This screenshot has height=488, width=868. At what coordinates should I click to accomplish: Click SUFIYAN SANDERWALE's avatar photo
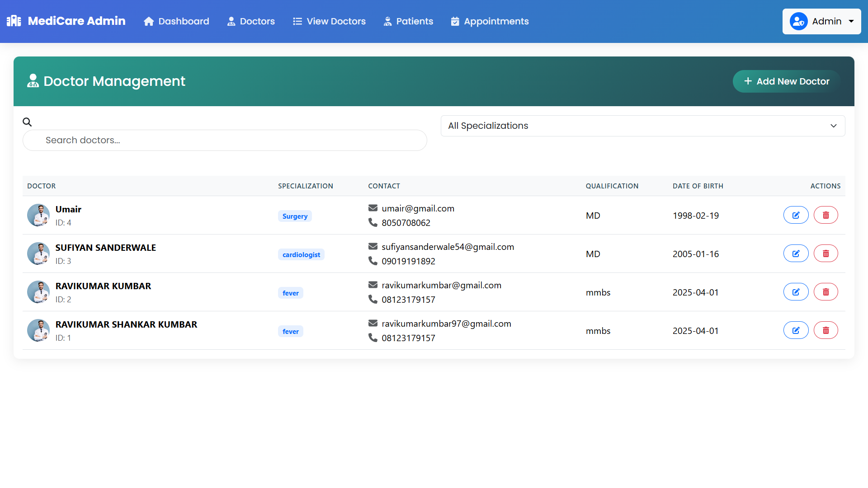point(38,253)
